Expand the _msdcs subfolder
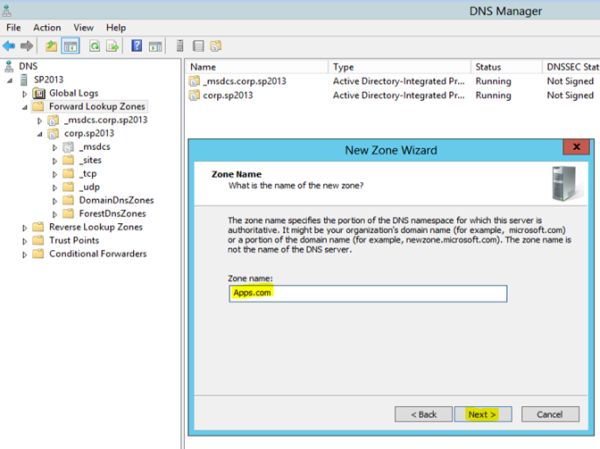The image size is (600, 449). (x=55, y=147)
